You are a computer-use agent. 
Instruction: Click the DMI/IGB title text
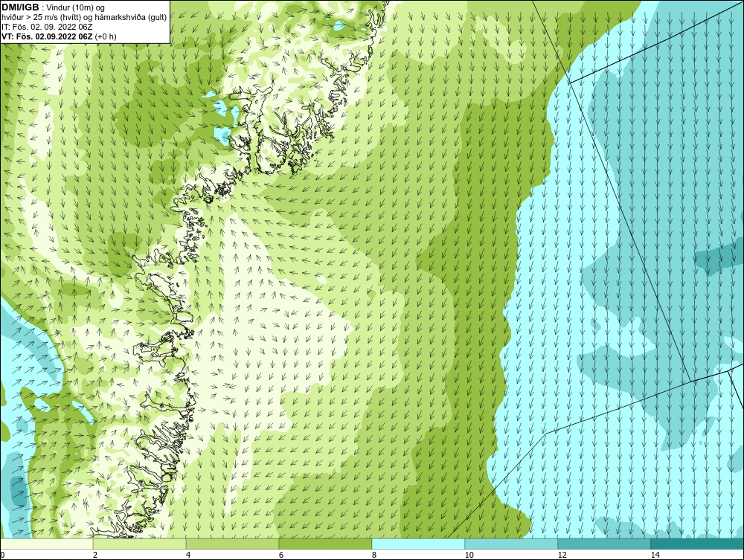click(20, 7)
